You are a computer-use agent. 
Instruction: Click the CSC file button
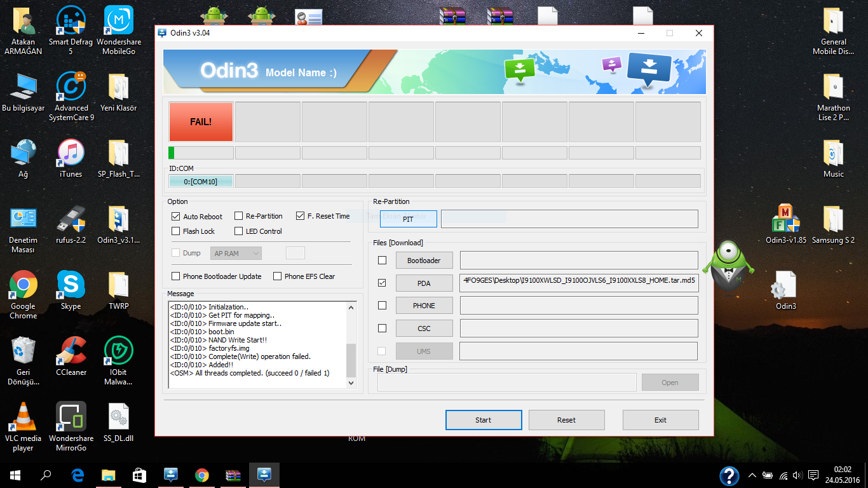tap(424, 329)
